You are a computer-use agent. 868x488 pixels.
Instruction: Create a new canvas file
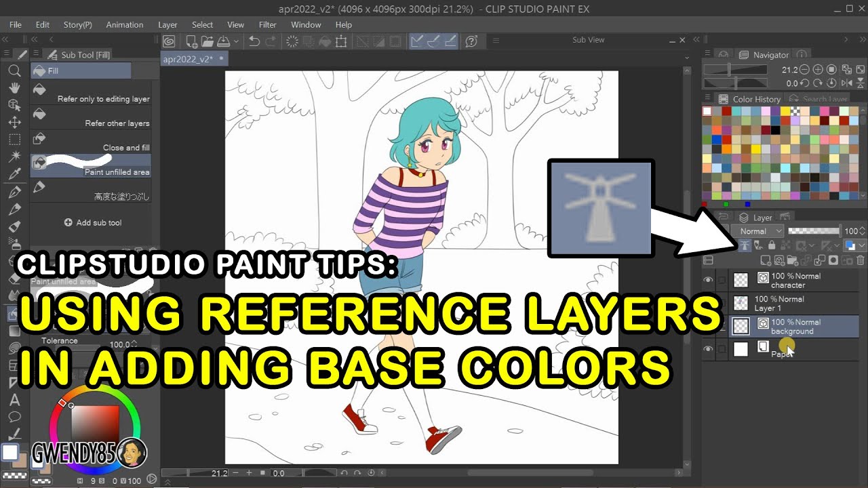191,41
